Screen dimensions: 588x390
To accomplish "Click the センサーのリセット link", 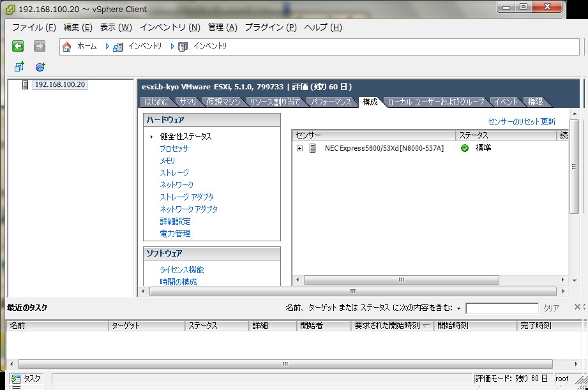I will [x=513, y=121].
